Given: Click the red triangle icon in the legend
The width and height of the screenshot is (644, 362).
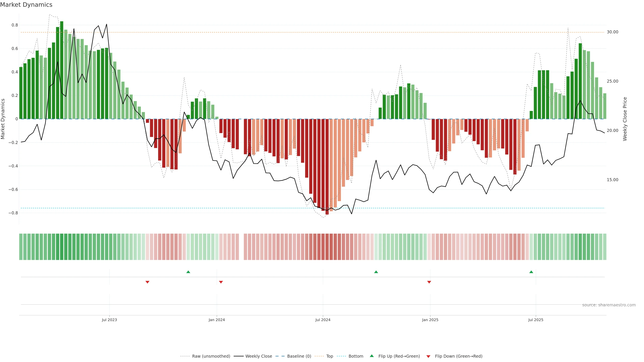Looking at the screenshot, I should point(428,356).
